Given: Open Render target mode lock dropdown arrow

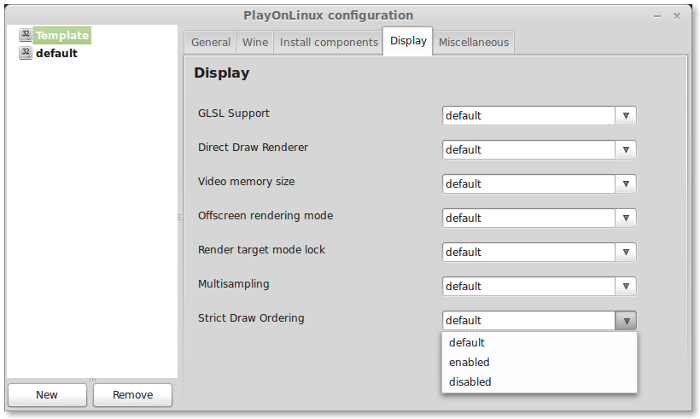Looking at the screenshot, I should coord(626,252).
